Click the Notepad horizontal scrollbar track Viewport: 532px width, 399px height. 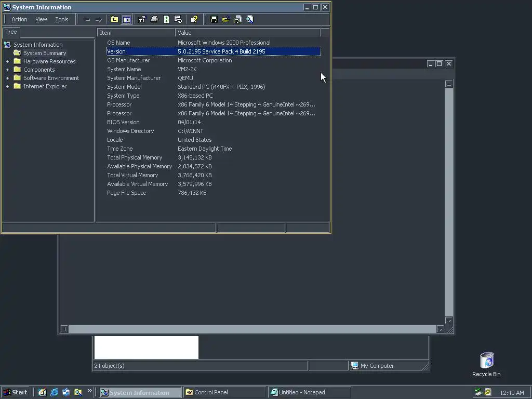tap(252, 329)
